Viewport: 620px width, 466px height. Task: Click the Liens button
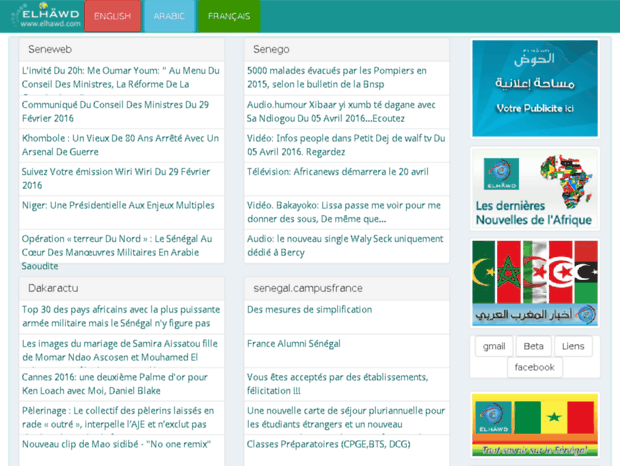click(573, 346)
